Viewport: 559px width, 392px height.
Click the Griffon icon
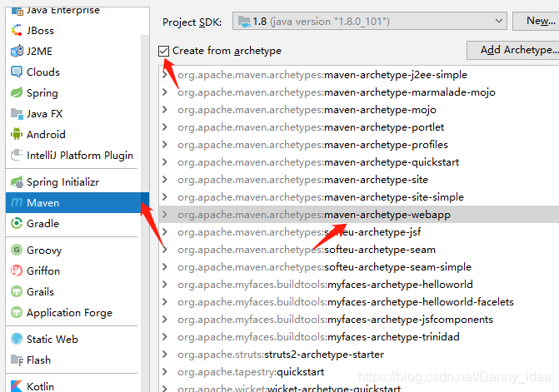(17, 270)
